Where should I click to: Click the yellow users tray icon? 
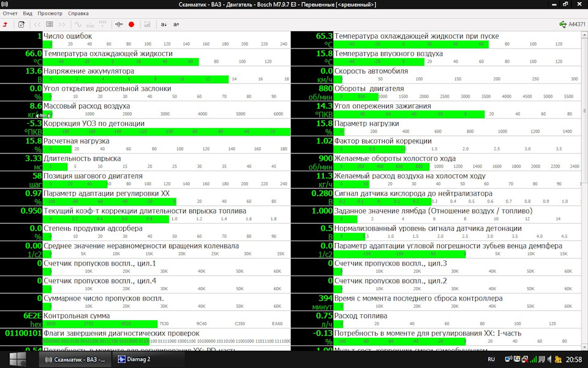[557, 360]
